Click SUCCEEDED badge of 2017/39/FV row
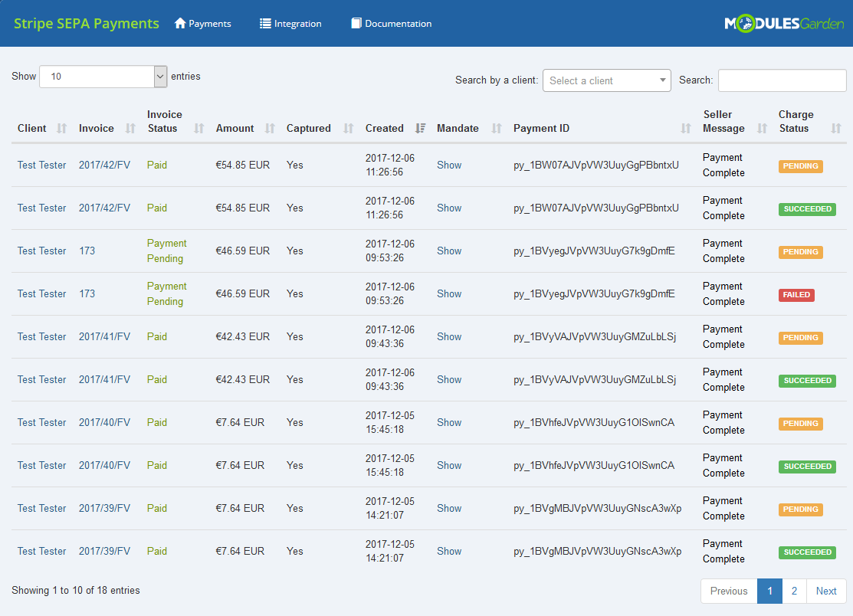The width and height of the screenshot is (853, 616). click(807, 552)
